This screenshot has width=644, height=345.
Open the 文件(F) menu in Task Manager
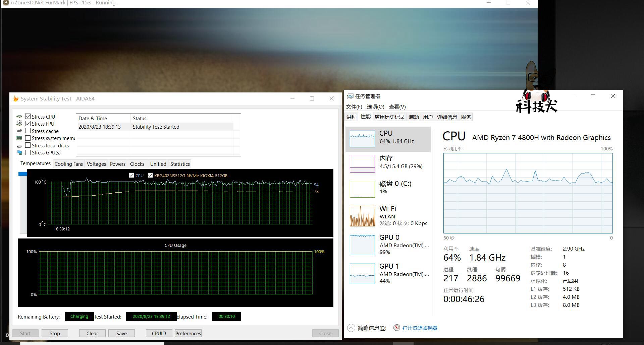point(354,107)
